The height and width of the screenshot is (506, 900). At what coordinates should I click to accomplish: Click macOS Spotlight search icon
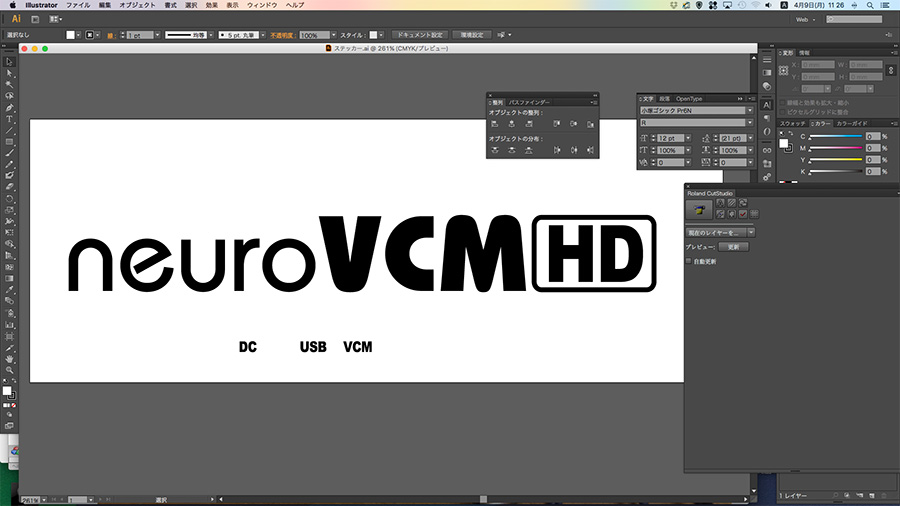point(870,5)
